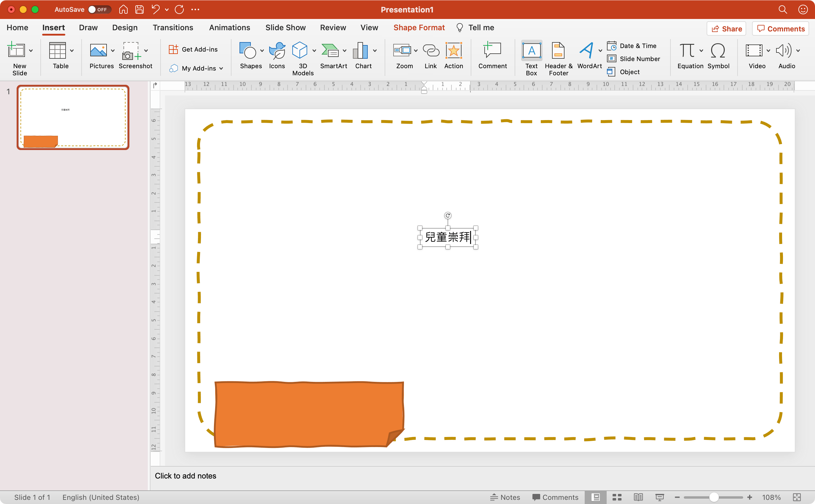Open the My Add-ins dropdown
The width and height of the screenshot is (815, 504).
221,68
